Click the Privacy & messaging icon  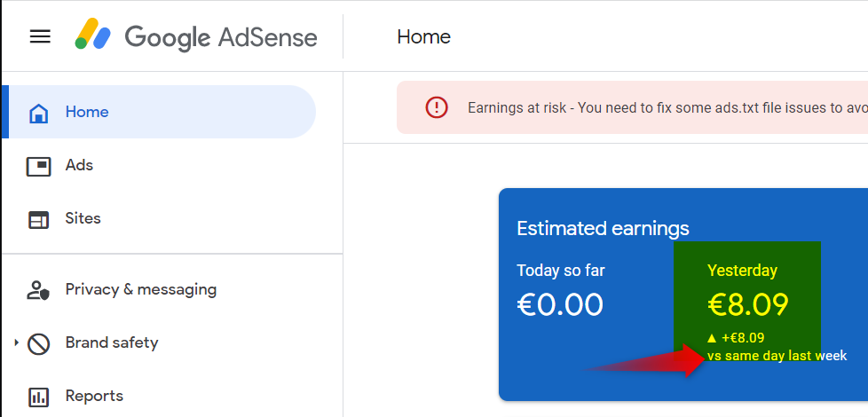pyautogui.click(x=38, y=290)
